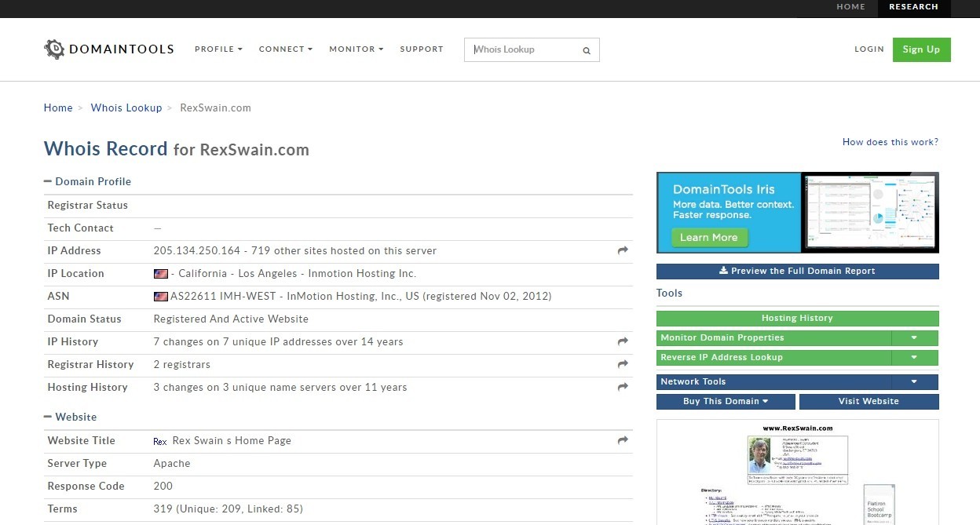Click the Registrar Status row label
Image resolution: width=980 pixels, height=525 pixels.
click(88, 206)
